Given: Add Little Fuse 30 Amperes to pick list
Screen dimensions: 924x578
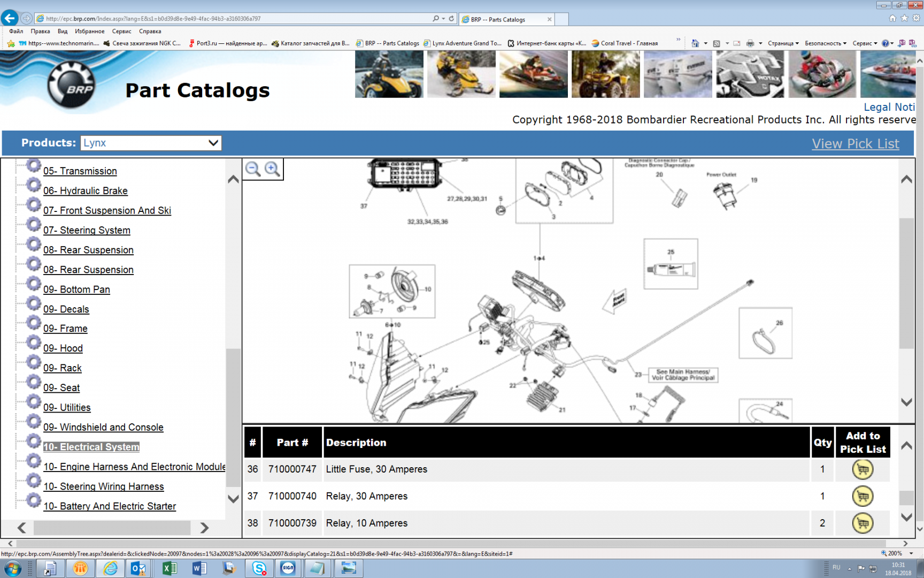Looking at the screenshot, I should click(863, 469).
